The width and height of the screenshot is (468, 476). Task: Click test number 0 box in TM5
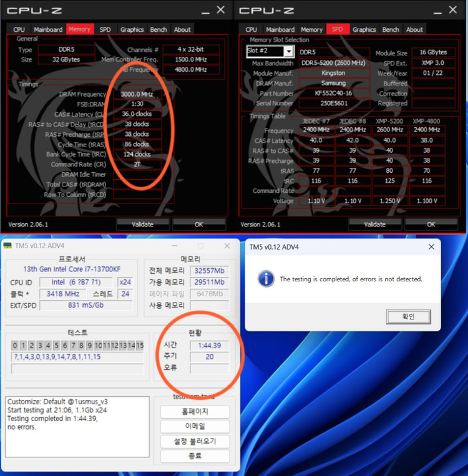(14, 345)
